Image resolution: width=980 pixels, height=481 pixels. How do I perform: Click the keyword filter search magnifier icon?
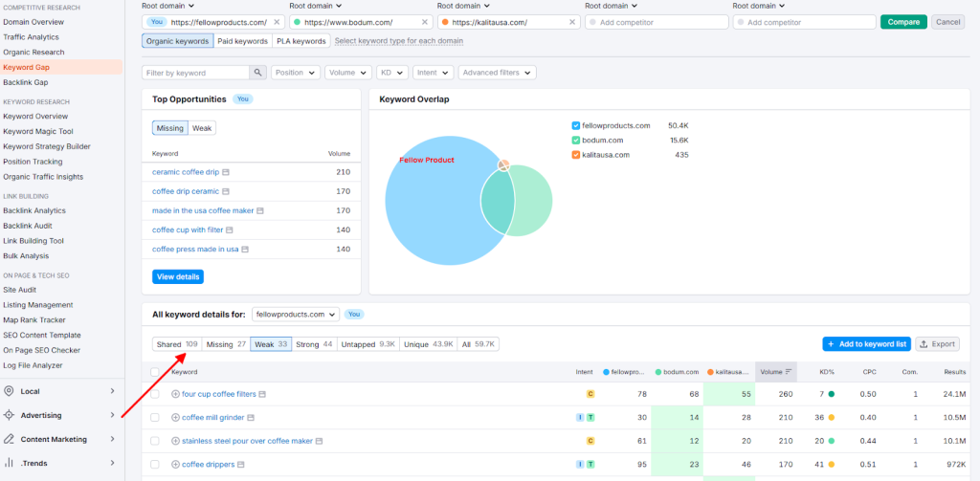(x=257, y=73)
